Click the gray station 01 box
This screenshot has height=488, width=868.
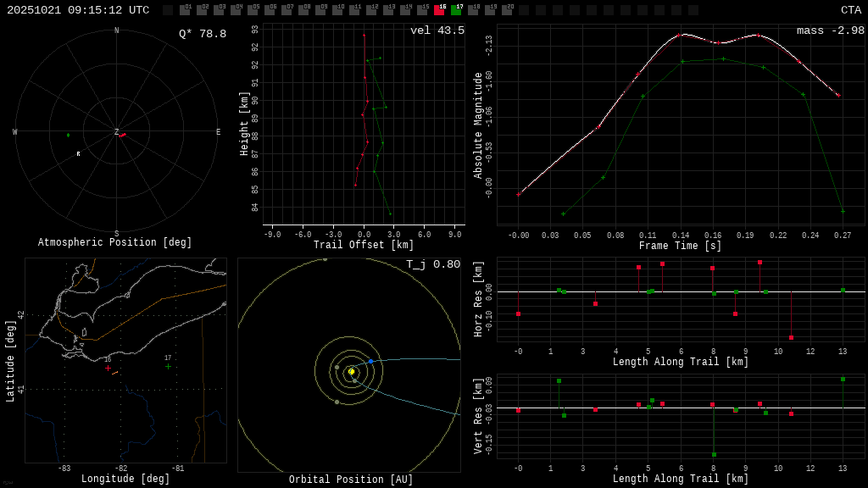185,10
